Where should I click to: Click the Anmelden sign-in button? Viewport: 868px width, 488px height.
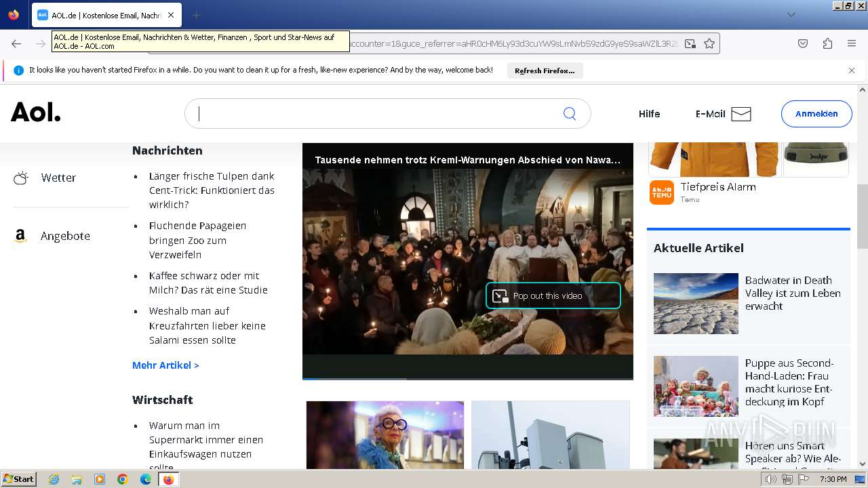(816, 114)
